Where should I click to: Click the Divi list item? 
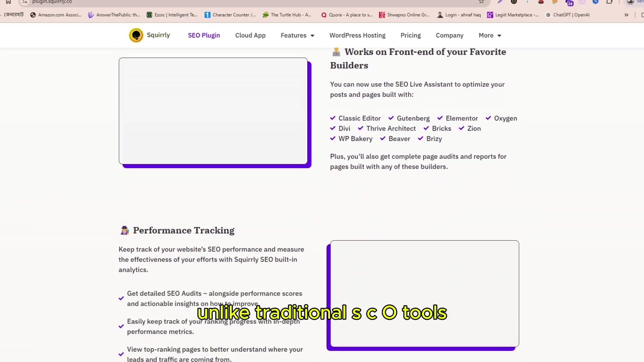point(340,129)
